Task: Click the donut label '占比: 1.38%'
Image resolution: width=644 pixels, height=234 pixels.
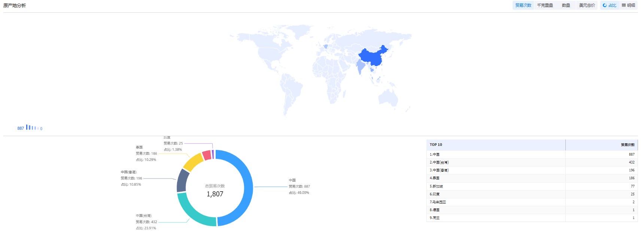Action: click(173, 150)
